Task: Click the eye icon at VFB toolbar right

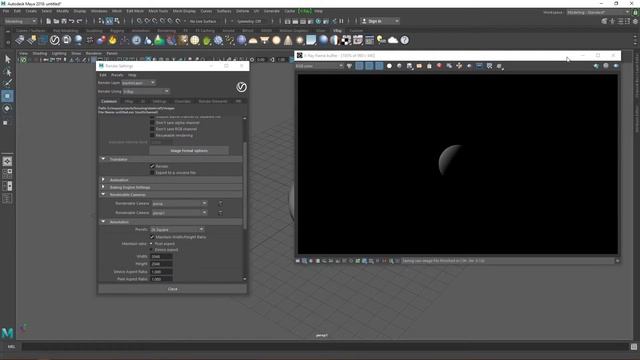Action: click(616, 66)
